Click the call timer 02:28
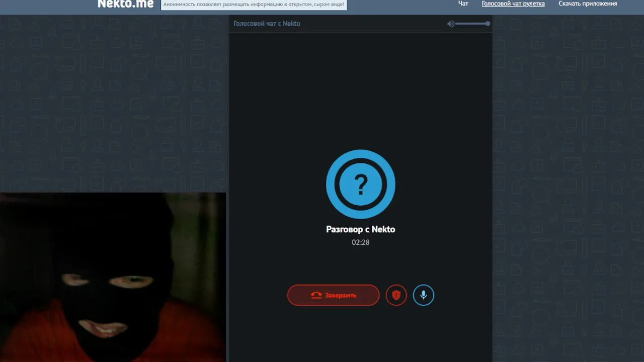Image resolution: width=644 pixels, height=362 pixels. (361, 242)
